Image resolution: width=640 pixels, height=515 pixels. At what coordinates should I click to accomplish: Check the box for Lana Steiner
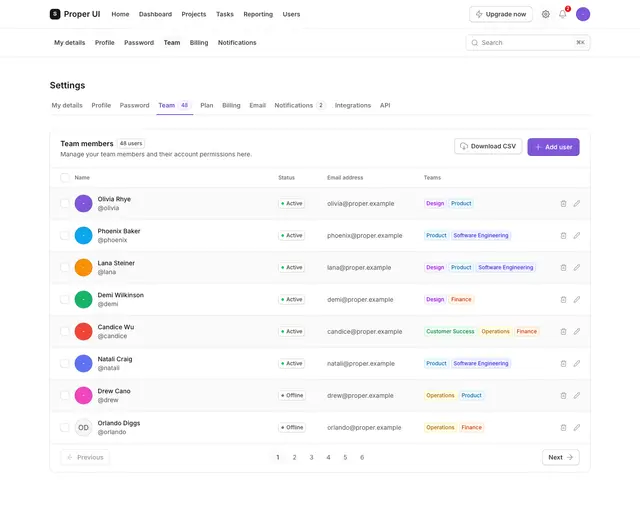[x=64, y=267]
